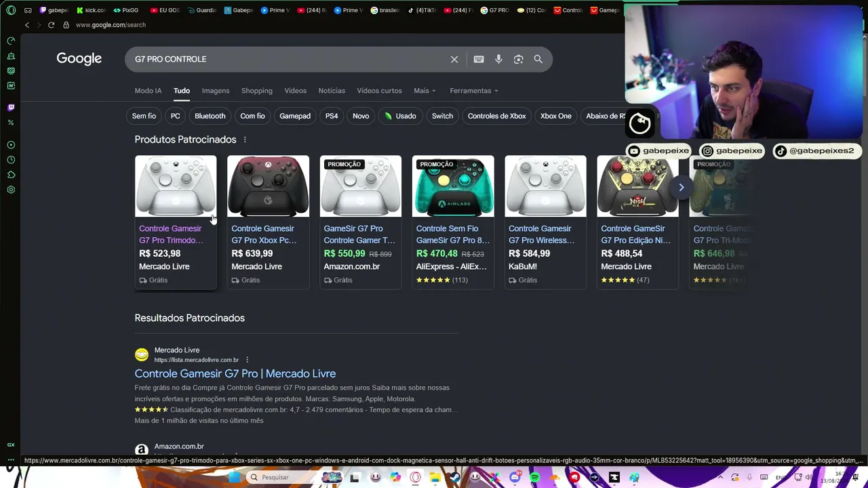This screenshot has height=488, width=868.
Task: Switch to the (4) TikTok browser tab
Action: point(422,10)
